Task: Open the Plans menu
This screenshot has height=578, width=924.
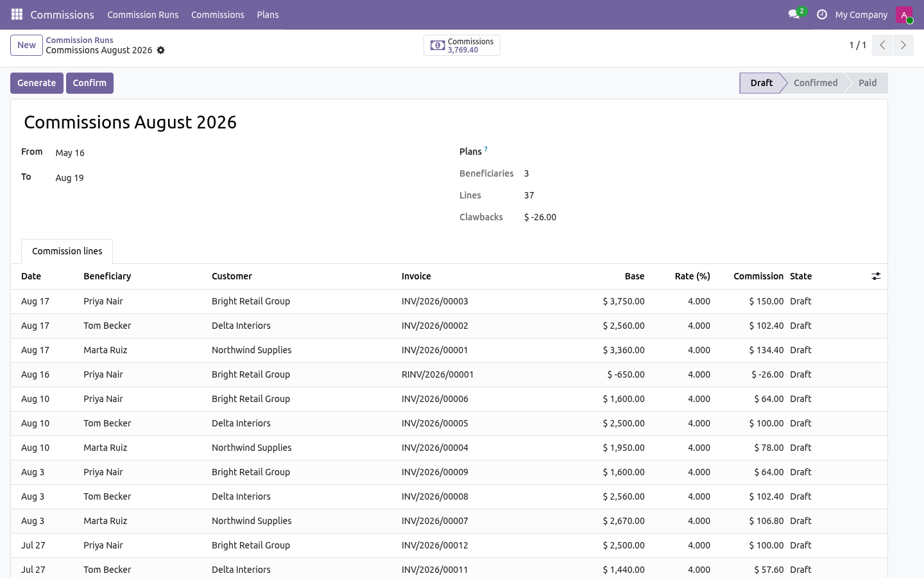Action: pyautogui.click(x=268, y=14)
